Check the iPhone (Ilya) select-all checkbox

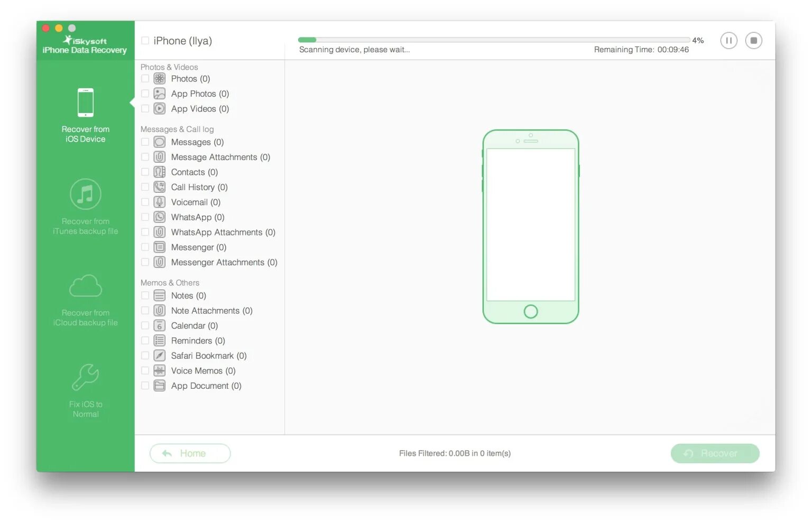click(x=145, y=41)
